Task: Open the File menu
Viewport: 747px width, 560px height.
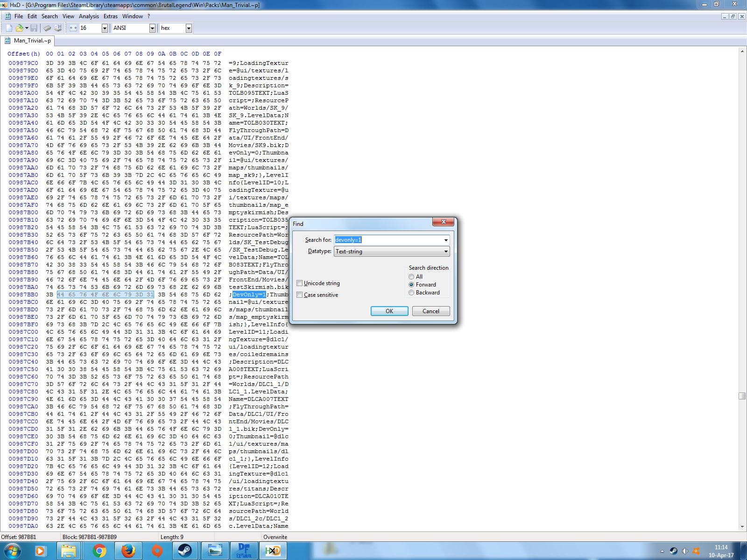Action: [19, 16]
